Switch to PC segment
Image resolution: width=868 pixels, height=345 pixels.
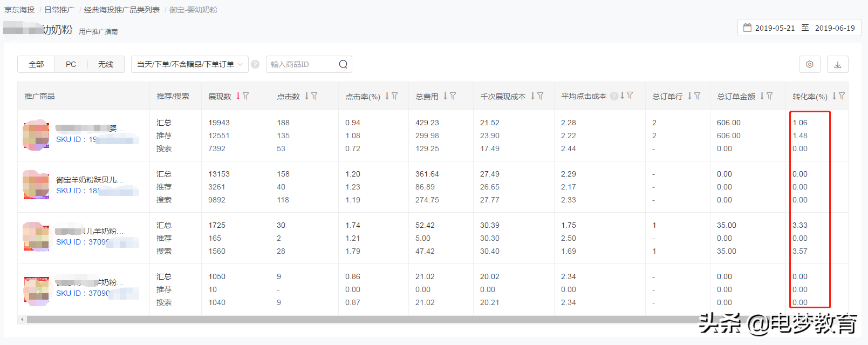[x=71, y=64]
